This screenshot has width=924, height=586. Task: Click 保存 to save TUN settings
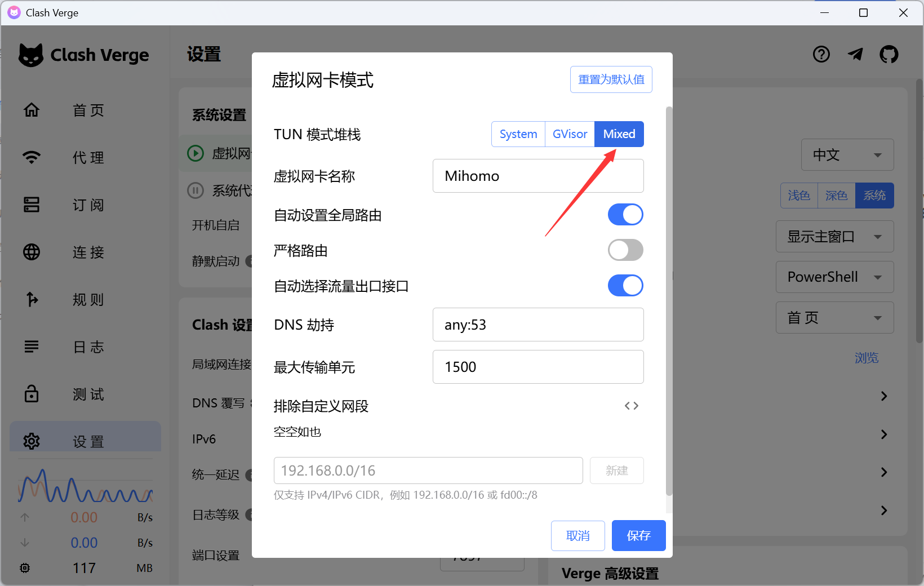[639, 535]
